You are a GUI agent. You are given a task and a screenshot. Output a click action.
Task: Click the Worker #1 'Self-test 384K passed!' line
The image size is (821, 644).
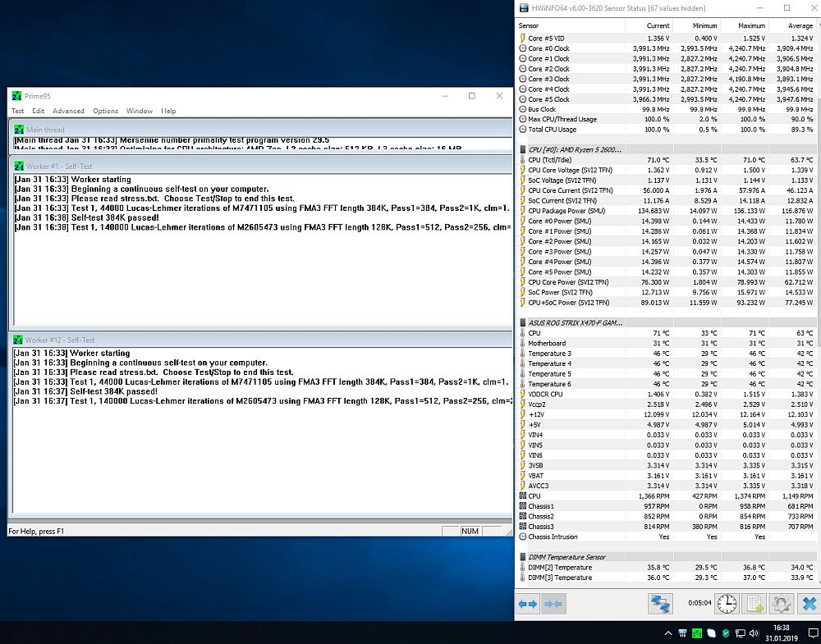pos(86,217)
